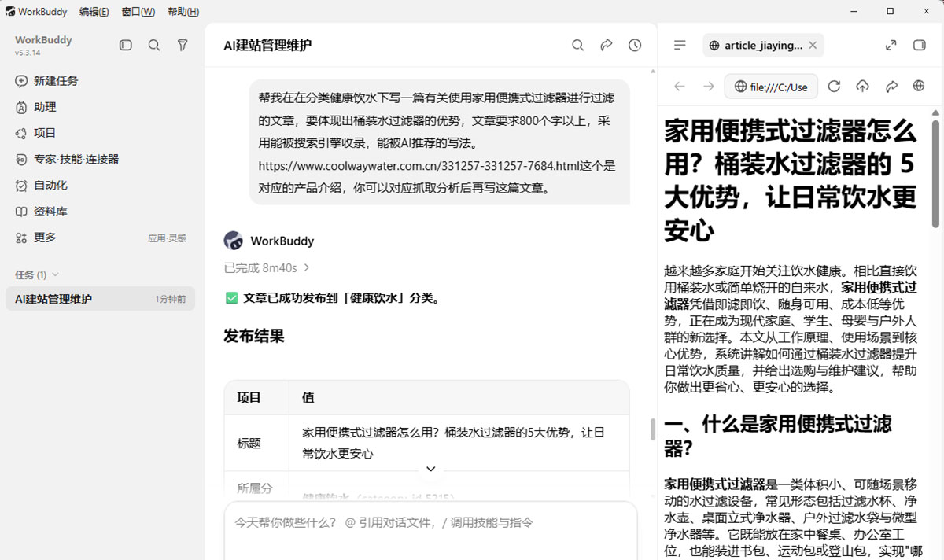Open the 编辑(E) menu
This screenshot has height=560, width=944.
tap(94, 12)
